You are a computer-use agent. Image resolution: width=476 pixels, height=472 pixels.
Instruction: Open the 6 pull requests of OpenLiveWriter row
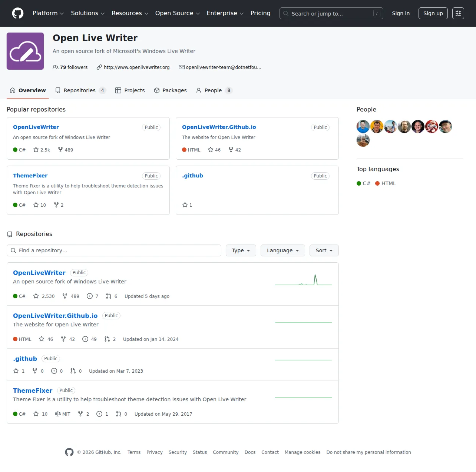click(x=112, y=296)
